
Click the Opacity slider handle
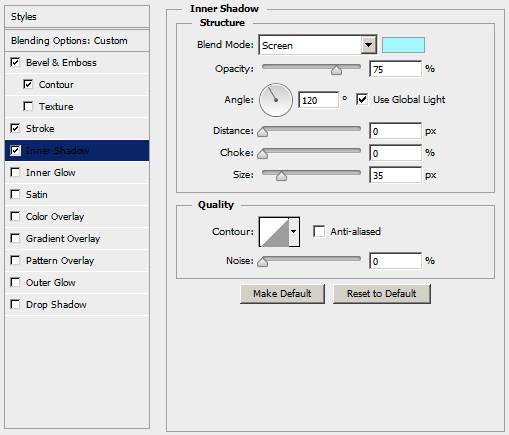[x=336, y=70]
